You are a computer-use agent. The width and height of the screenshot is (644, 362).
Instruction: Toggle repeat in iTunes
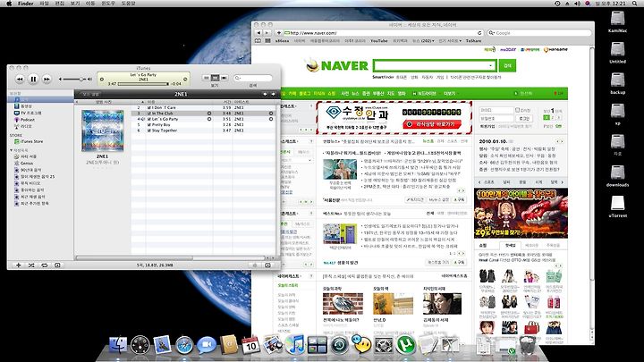tap(45, 265)
